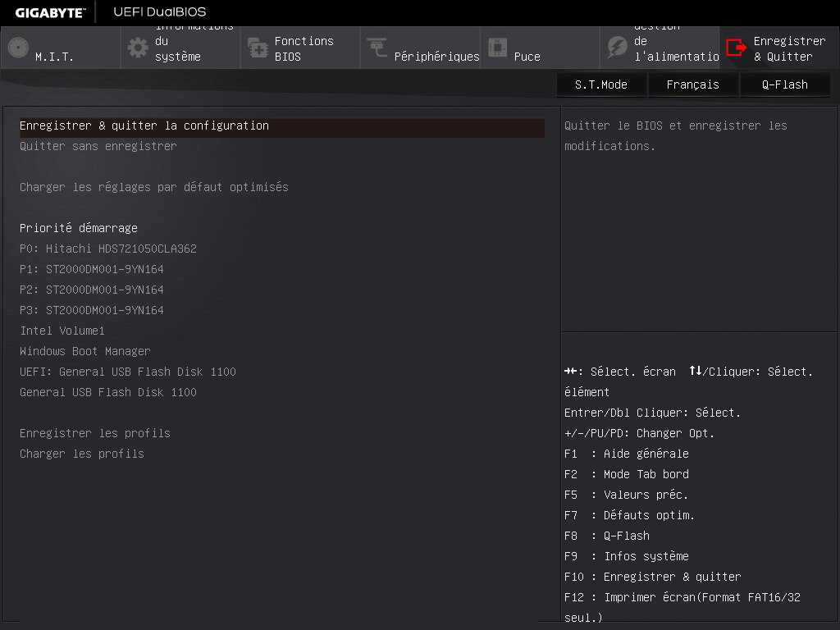
Task: Open the Fonctions BIOS tab
Action: pos(300,48)
